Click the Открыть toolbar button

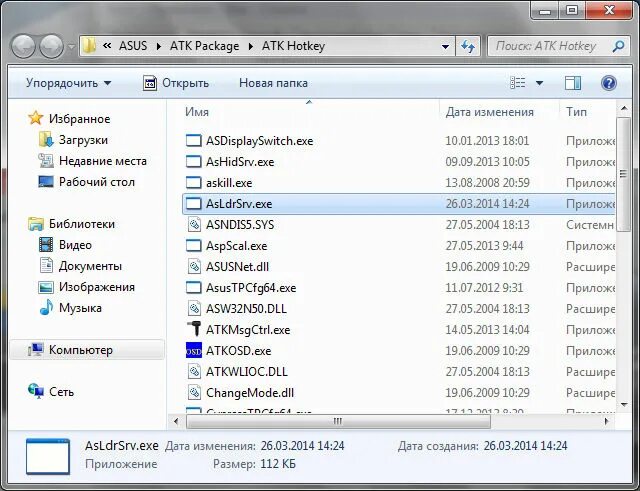(x=176, y=83)
